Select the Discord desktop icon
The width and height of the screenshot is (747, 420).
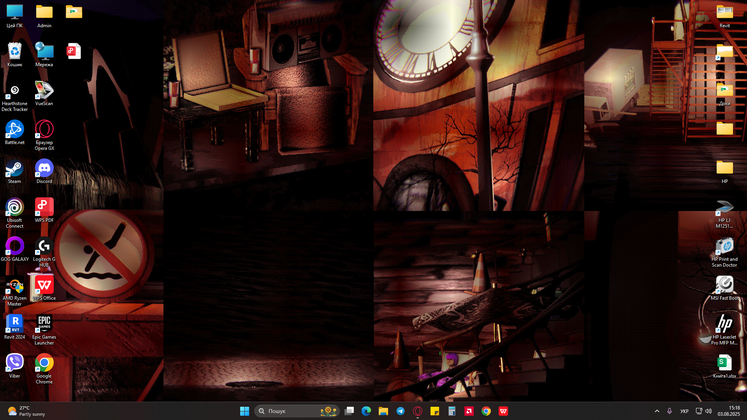point(44,172)
